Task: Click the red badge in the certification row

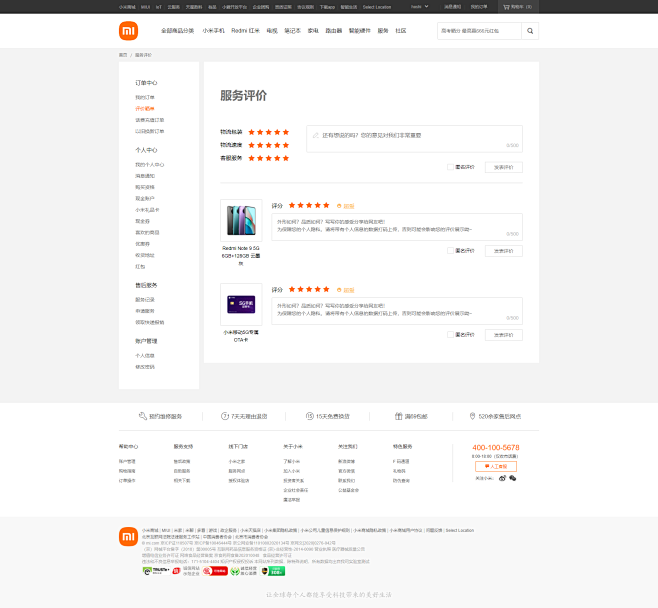Action: click(215, 571)
